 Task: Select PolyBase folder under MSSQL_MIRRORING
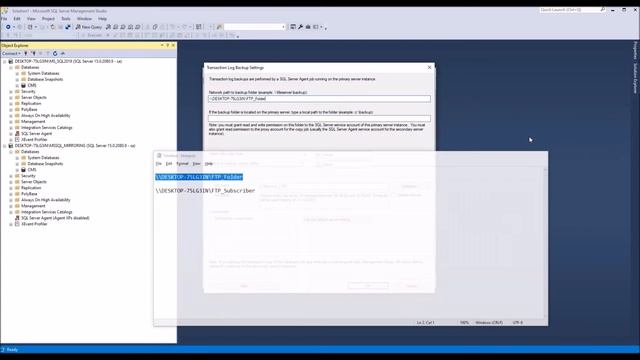29,194
